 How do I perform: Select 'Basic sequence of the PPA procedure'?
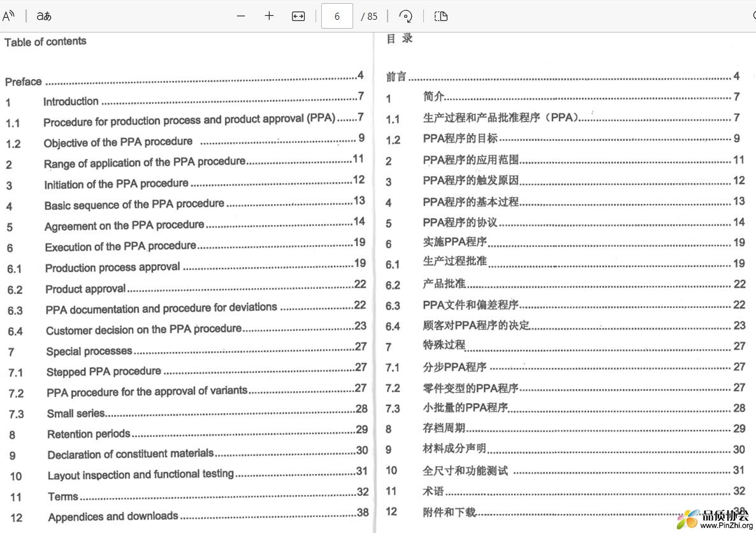134,205
